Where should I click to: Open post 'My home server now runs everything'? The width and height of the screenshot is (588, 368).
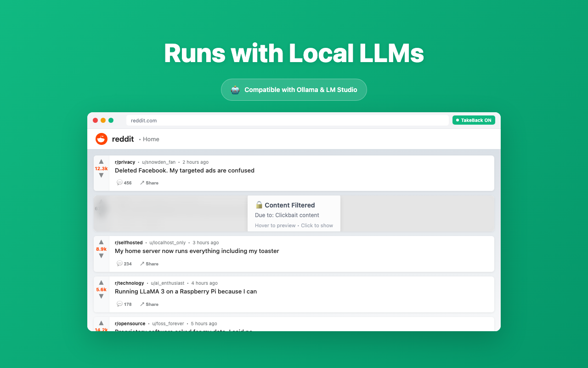point(197,251)
